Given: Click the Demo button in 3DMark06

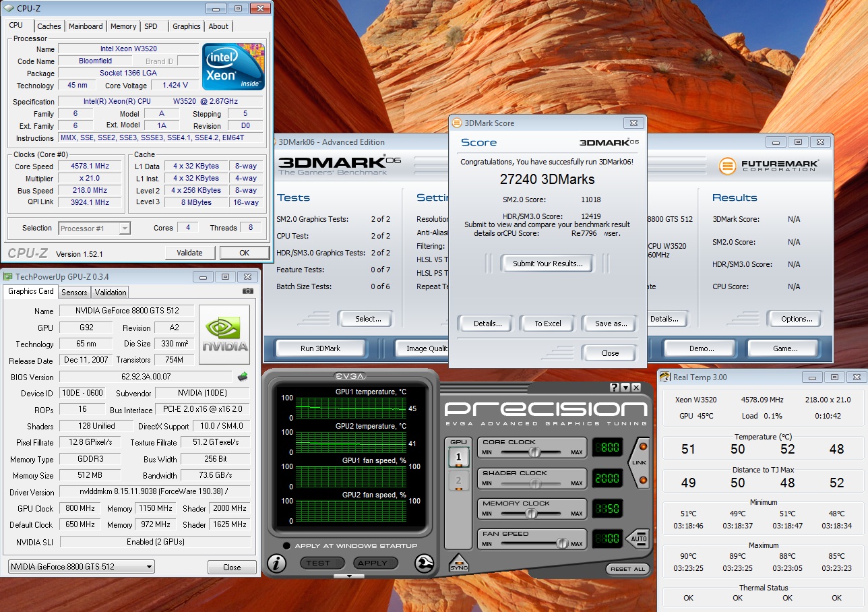Looking at the screenshot, I should click(x=701, y=348).
